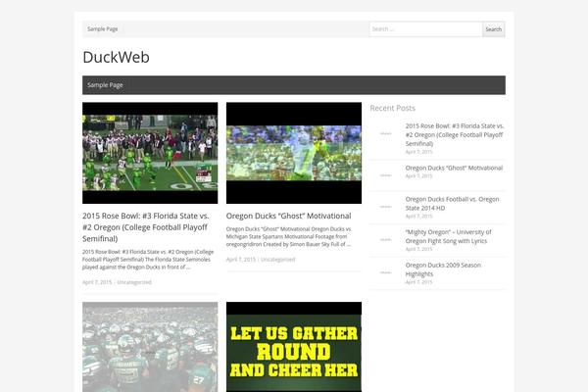Click the Ghost Motivational post excerpt text
The width and height of the screenshot is (588, 392).
coord(289,236)
